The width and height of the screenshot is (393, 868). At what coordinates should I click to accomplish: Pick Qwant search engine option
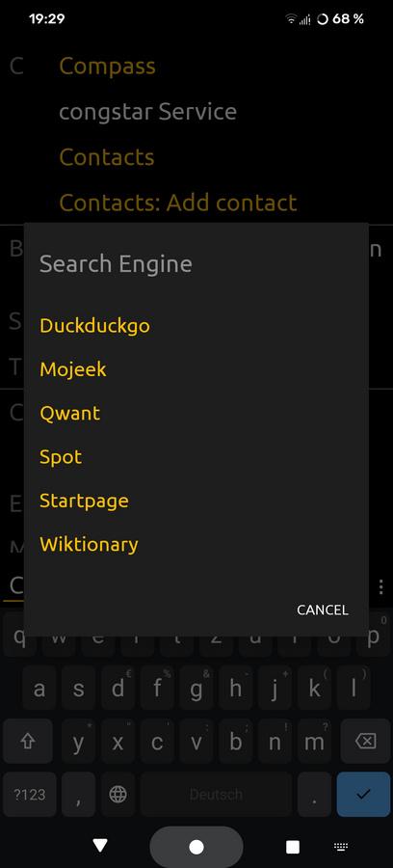coord(69,413)
